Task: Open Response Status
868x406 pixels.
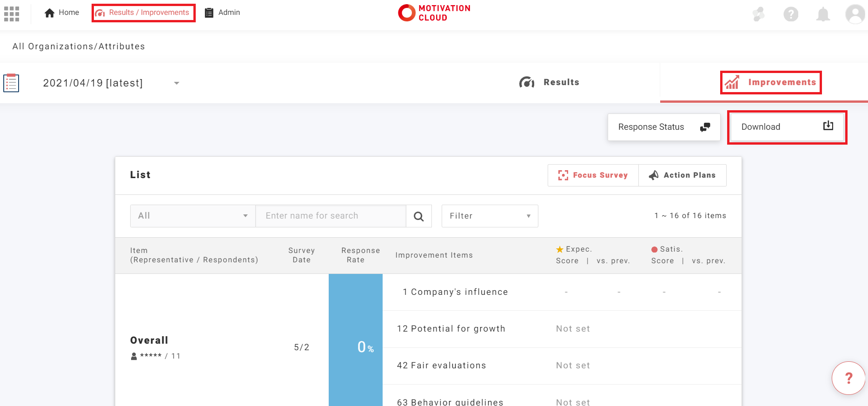Action: (663, 127)
